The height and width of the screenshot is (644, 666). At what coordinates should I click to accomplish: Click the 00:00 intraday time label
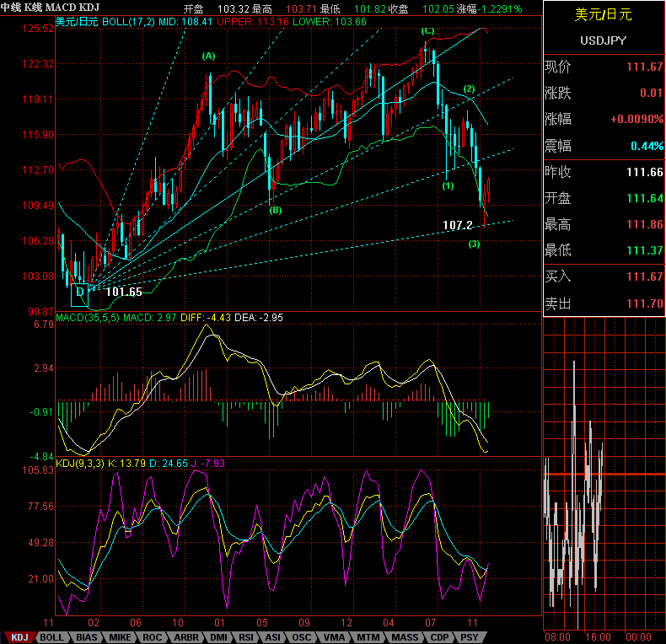click(638, 636)
